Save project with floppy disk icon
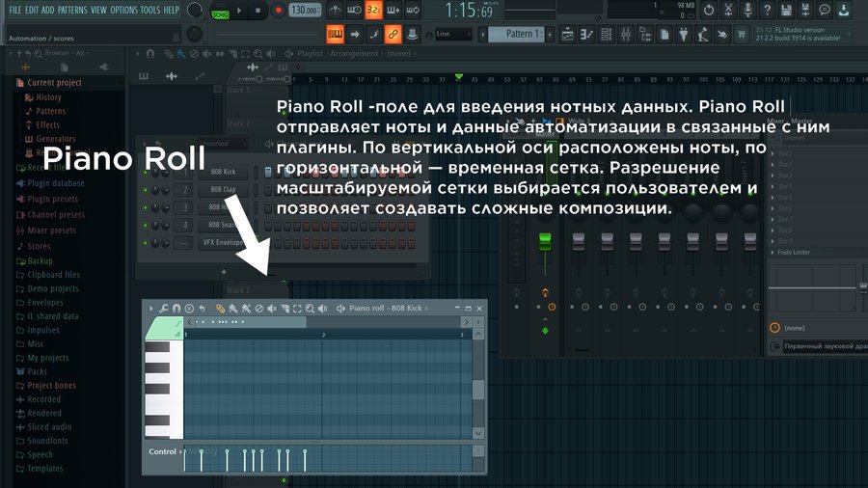 [785, 10]
